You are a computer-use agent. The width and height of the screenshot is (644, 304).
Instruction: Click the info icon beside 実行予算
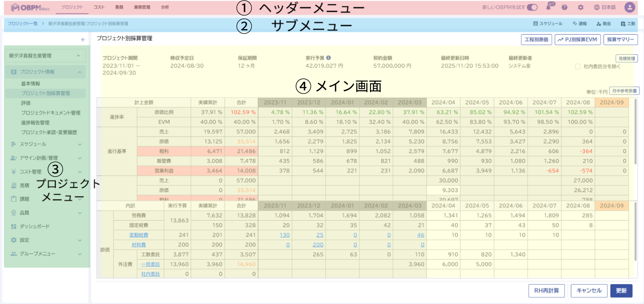(x=329, y=58)
